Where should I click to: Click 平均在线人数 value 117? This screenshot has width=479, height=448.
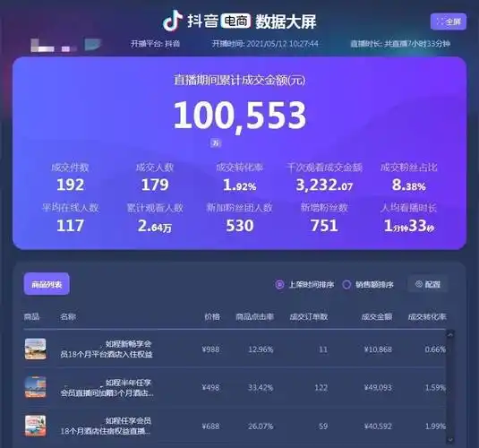coord(70,226)
